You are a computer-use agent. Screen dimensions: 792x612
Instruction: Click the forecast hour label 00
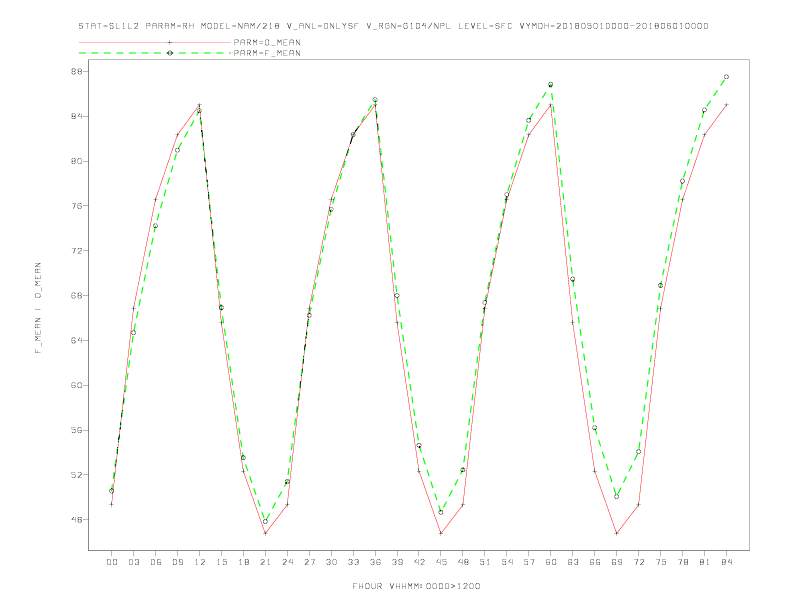pyautogui.click(x=112, y=562)
